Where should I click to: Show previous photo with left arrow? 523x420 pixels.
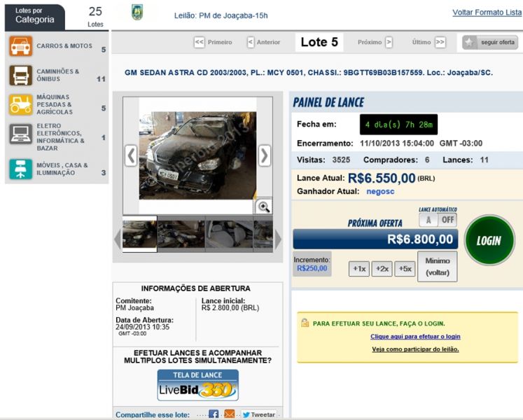pyautogui.click(x=131, y=155)
